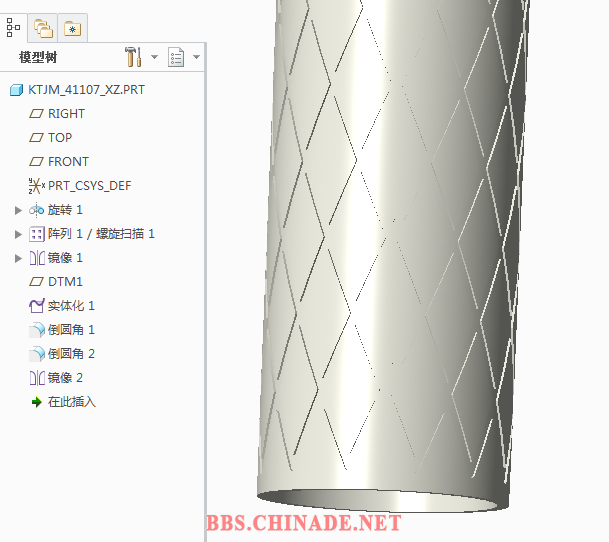Click the model tree settings hammer icon
The height and width of the screenshot is (542, 609).
(133, 57)
